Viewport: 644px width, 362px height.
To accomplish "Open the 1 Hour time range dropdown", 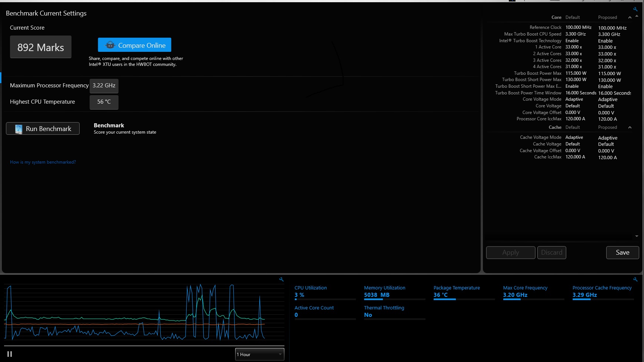I will tap(260, 354).
